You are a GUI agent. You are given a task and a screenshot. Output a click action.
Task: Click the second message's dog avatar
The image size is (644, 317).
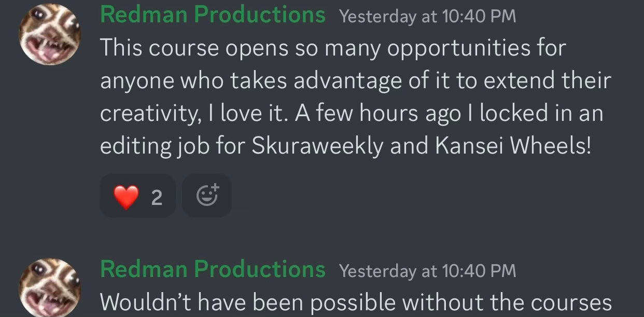pos(50,287)
